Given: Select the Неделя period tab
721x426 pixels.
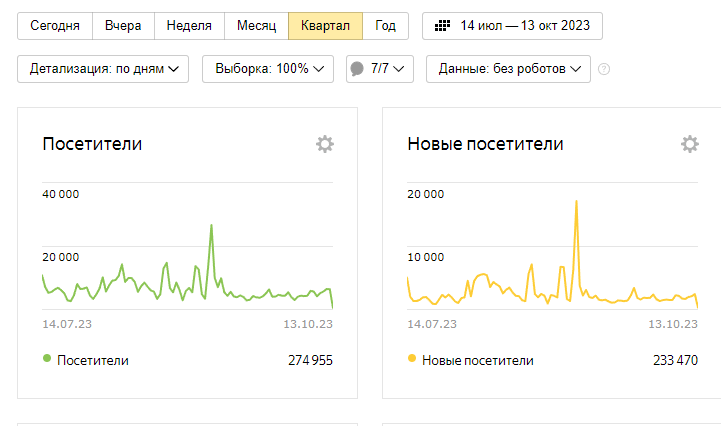Looking at the screenshot, I should click(x=189, y=26).
